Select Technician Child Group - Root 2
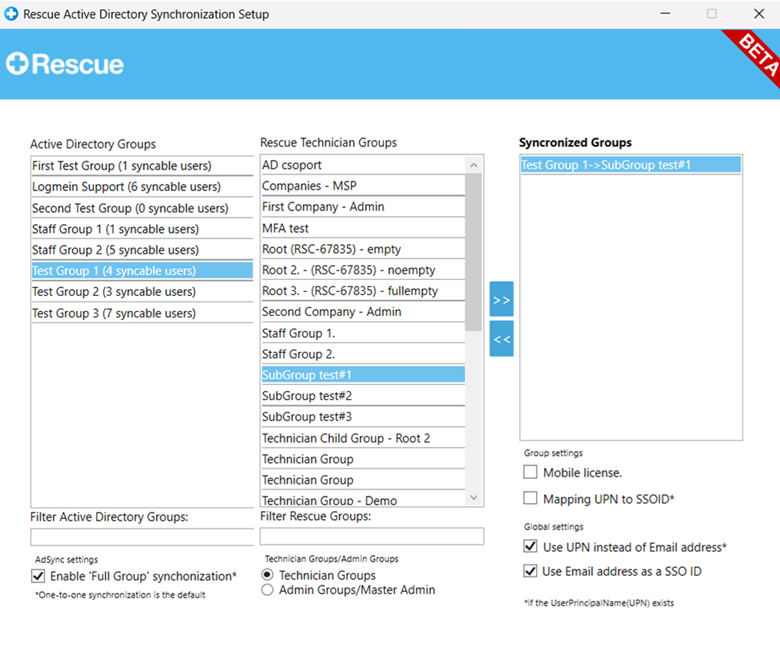780x651 pixels. 363,438
